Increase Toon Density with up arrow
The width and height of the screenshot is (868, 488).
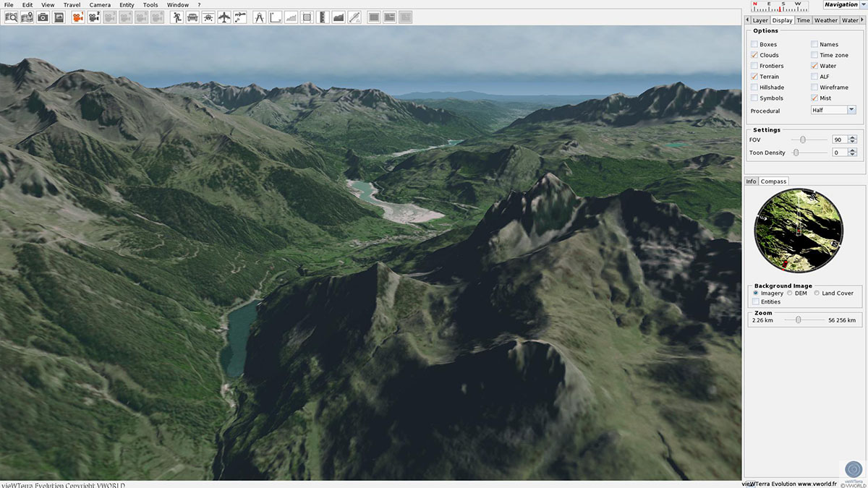(x=854, y=150)
